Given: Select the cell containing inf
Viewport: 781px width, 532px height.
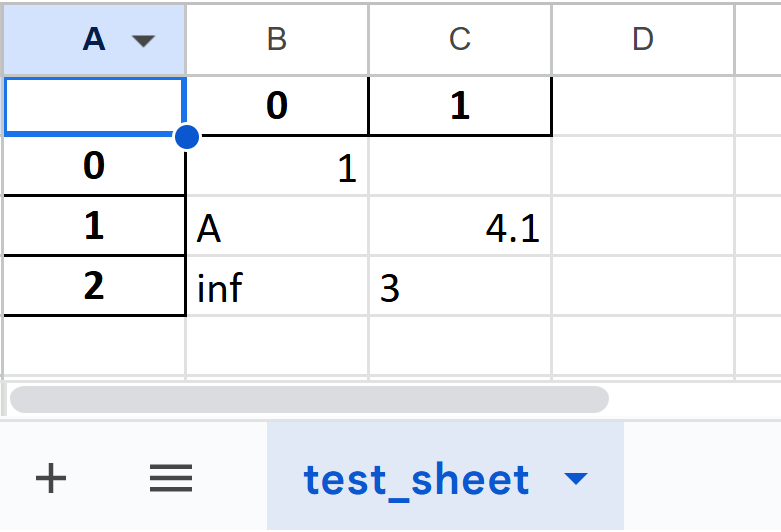Looking at the screenshot, I should pyautogui.click(x=277, y=288).
